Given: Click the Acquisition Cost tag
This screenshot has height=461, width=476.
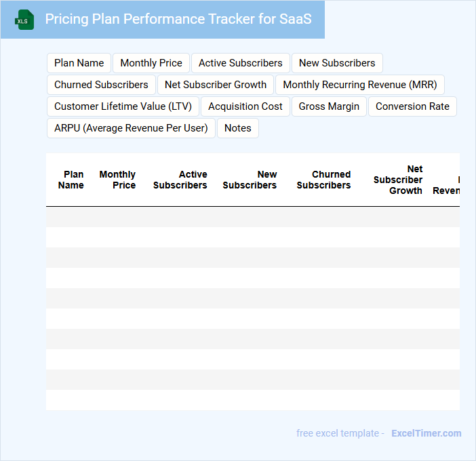Looking at the screenshot, I should pos(245,106).
